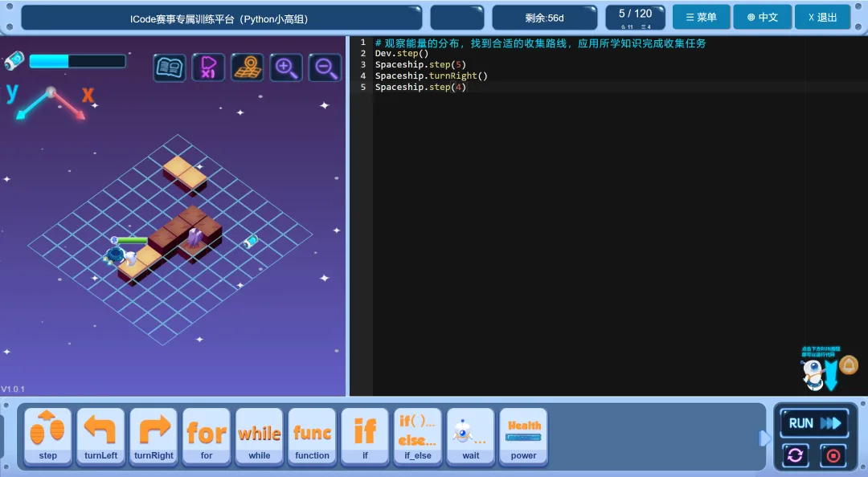Insert an if_else block

point(418,436)
